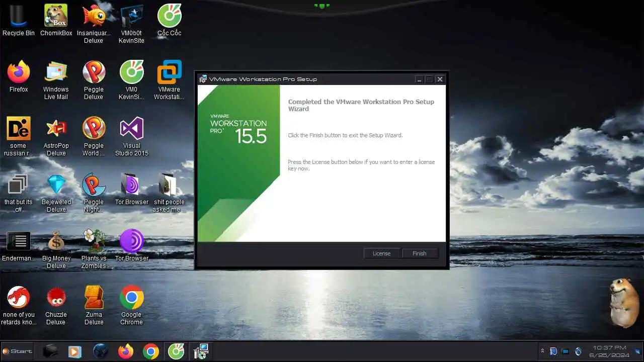
Task: Launch the Plants vs Zombies desktop icon
Action: 94,250
